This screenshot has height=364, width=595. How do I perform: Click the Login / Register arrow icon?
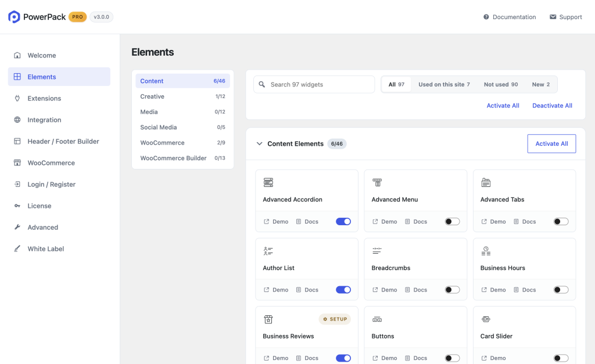coord(17,184)
